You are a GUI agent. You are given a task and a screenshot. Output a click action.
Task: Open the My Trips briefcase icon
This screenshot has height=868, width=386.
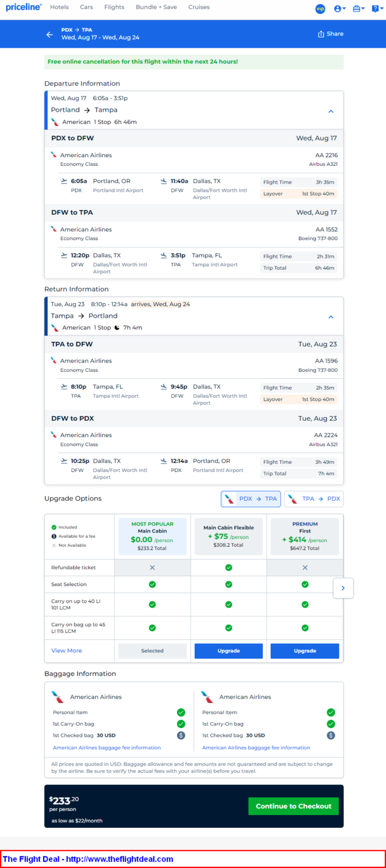(359, 9)
